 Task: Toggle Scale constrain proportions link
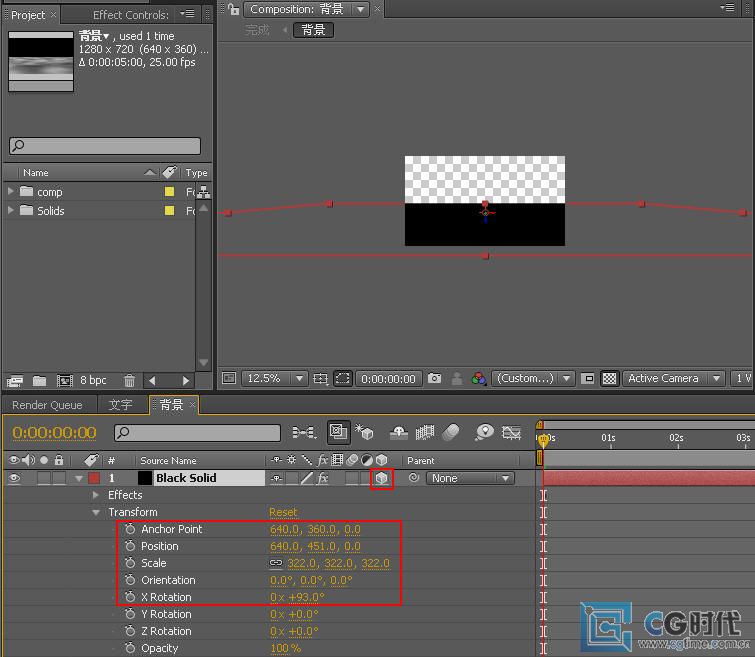coord(276,563)
